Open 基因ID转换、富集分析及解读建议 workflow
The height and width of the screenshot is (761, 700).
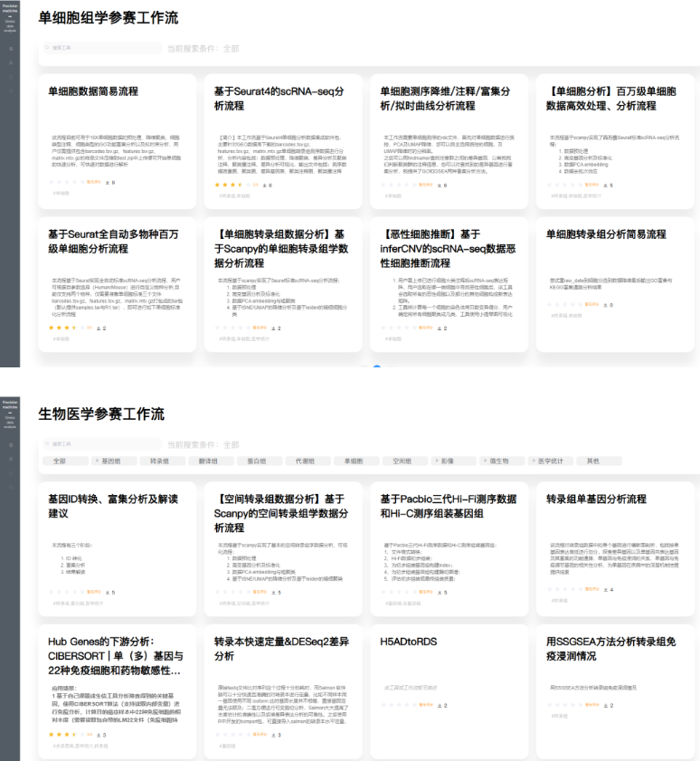(x=112, y=506)
